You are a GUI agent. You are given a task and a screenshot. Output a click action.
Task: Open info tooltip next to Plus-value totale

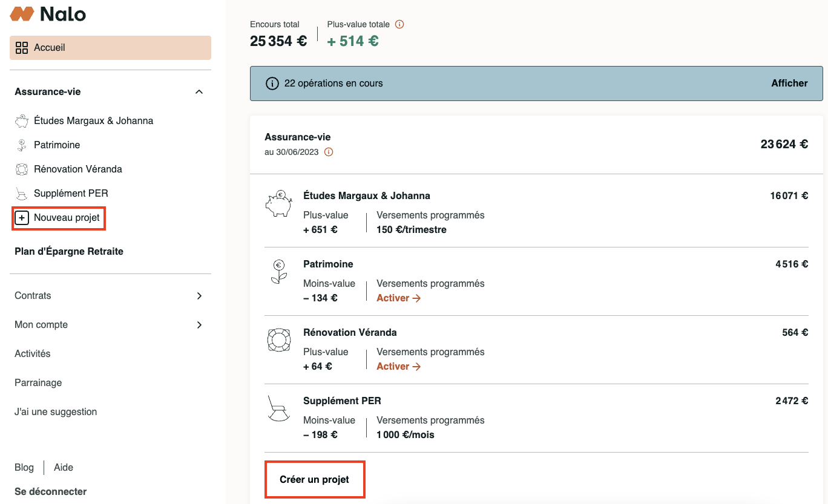point(399,25)
